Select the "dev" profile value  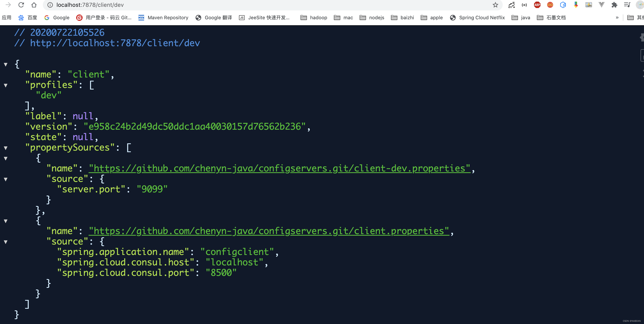click(x=48, y=95)
